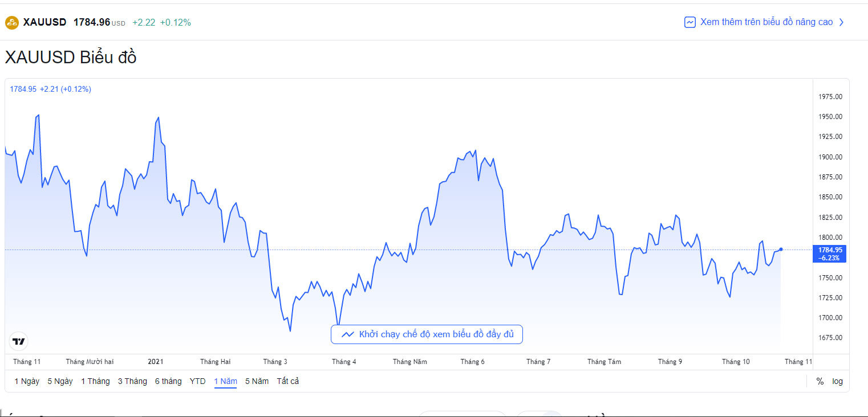Open Xem thêm trên biểu đồ nâng cao
Image resolution: width=868 pixels, height=417 pixels.
[x=766, y=22]
